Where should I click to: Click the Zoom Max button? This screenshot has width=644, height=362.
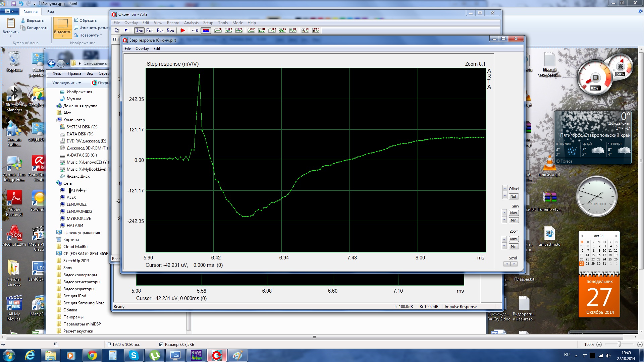tap(514, 239)
